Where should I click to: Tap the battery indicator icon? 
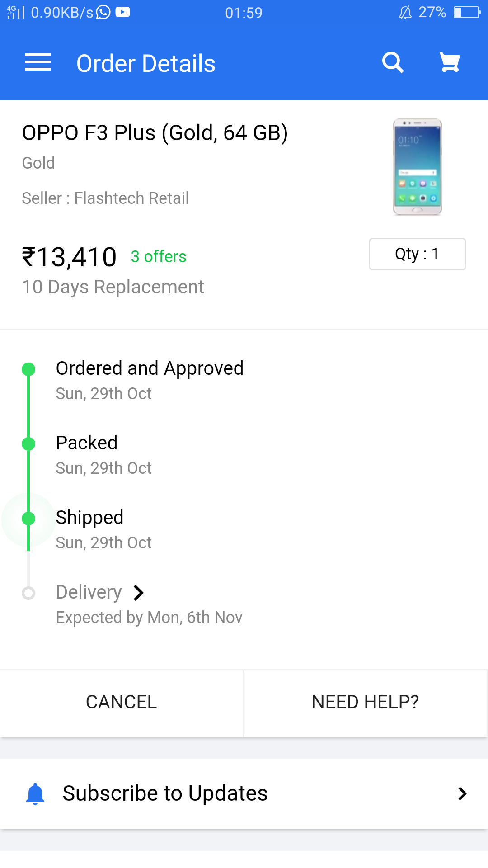467,12
